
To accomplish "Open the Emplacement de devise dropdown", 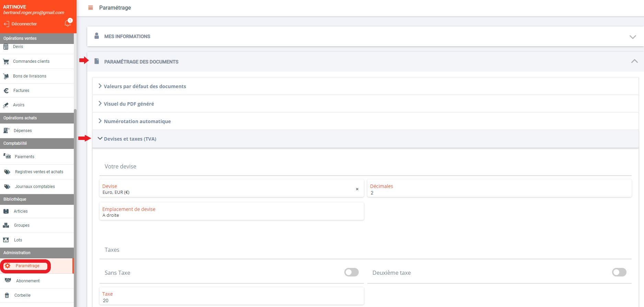I will pos(231,212).
